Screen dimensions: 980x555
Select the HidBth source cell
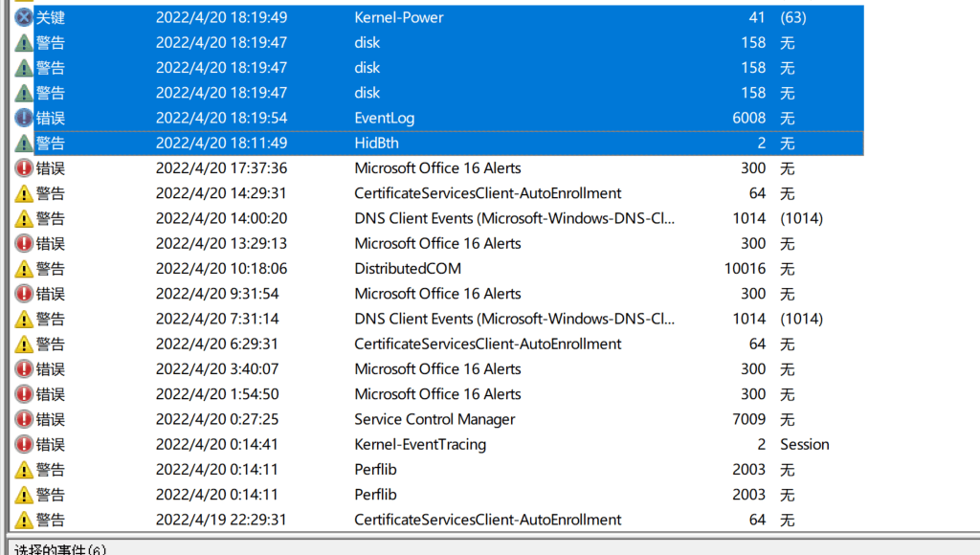click(376, 144)
